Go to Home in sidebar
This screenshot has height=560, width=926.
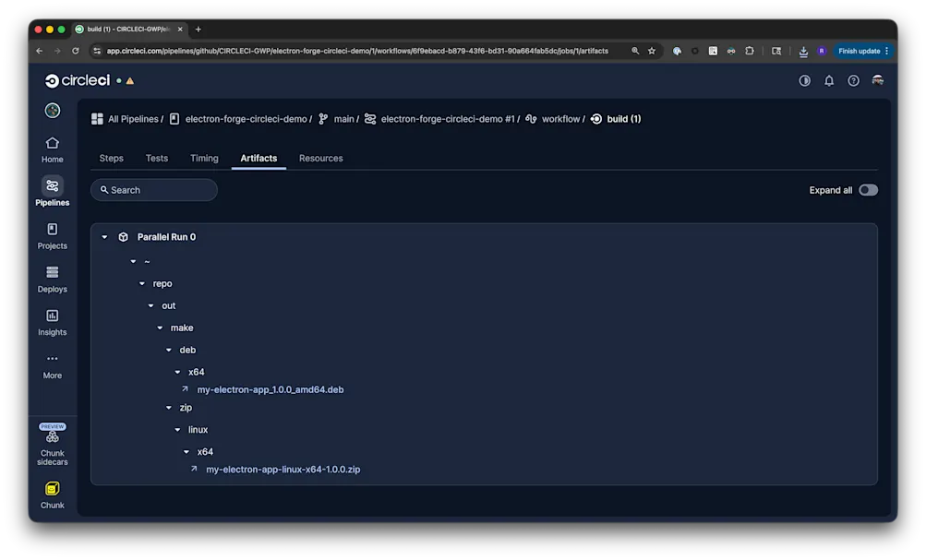[x=52, y=149]
